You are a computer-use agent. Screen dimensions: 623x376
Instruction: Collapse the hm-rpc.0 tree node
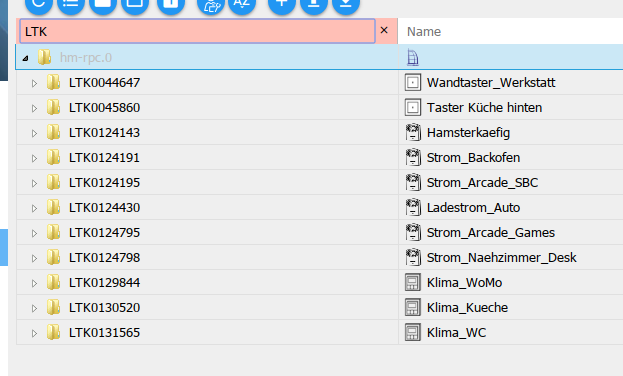[25, 58]
